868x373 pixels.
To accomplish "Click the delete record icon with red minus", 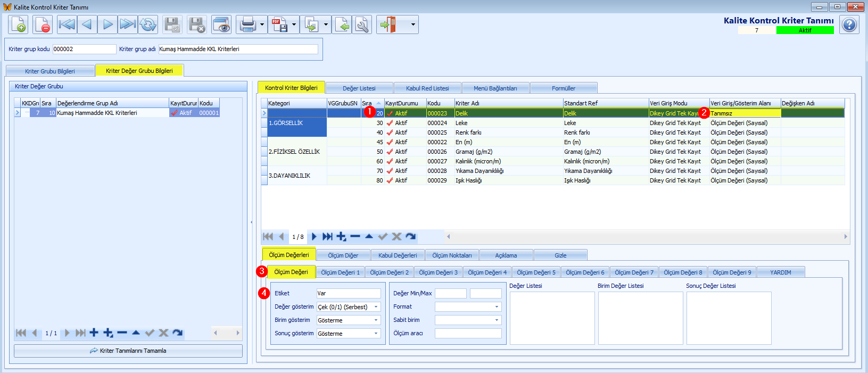I will (x=43, y=24).
